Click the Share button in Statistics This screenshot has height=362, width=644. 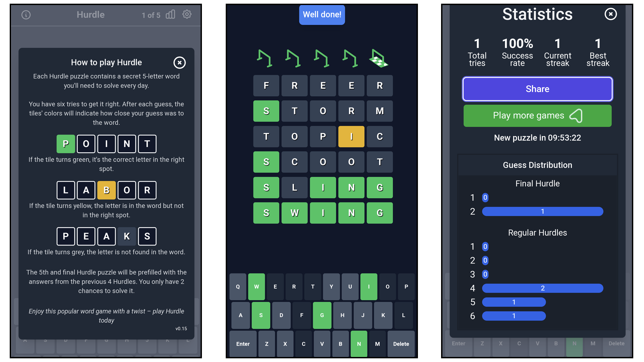click(x=537, y=88)
